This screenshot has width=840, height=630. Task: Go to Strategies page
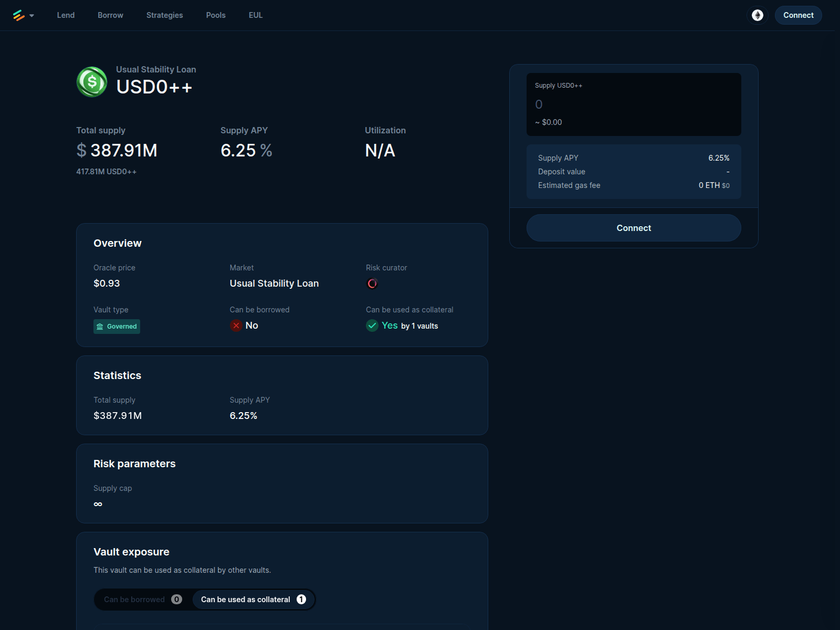164,15
